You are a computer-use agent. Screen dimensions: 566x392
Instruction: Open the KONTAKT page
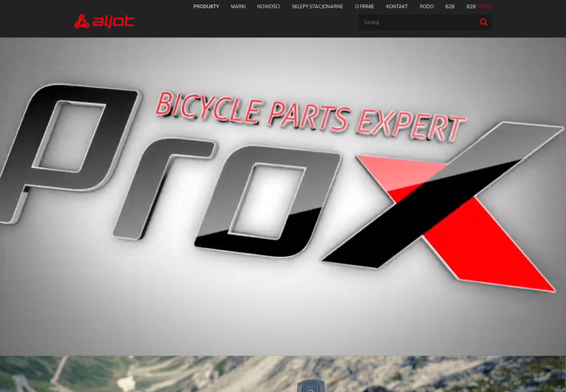coord(397,6)
